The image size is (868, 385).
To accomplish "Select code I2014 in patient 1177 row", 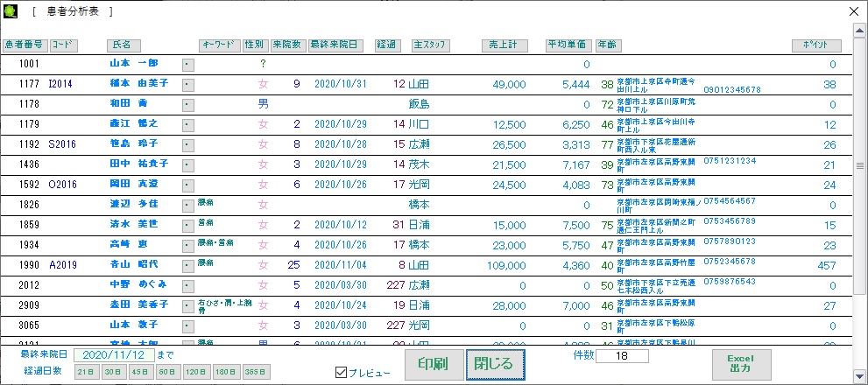I will 60,84.
